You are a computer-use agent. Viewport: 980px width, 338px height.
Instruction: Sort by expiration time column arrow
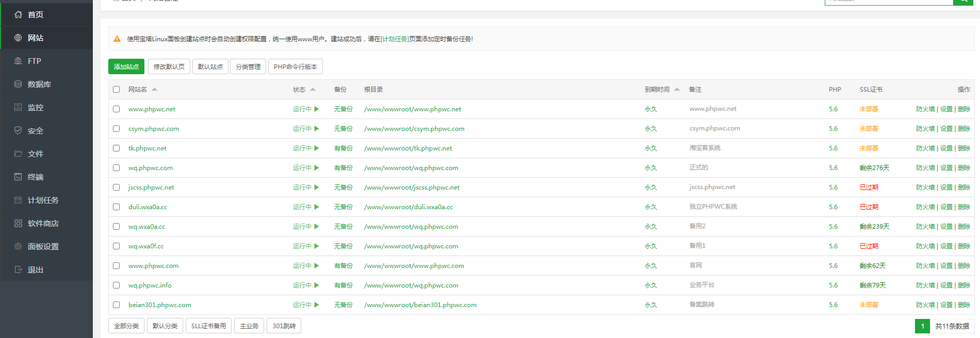(x=677, y=90)
